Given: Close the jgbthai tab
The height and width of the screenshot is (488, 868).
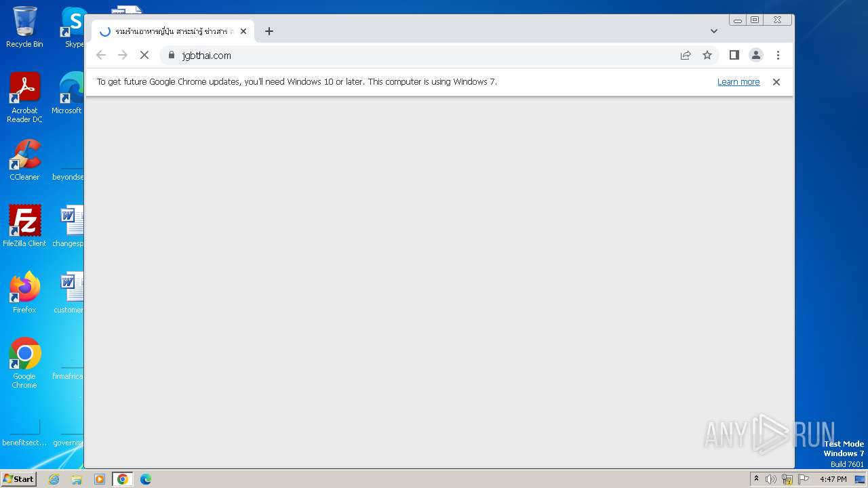Looking at the screenshot, I should tap(243, 31).
